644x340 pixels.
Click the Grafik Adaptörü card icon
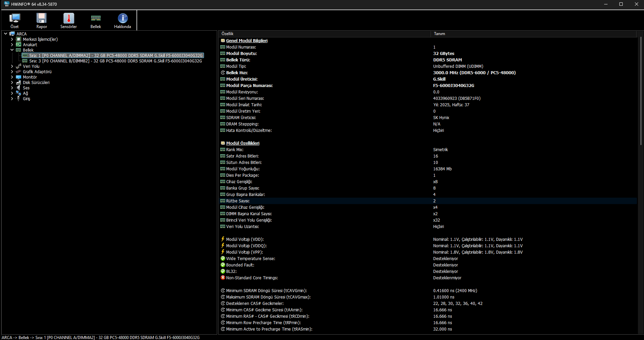point(19,72)
